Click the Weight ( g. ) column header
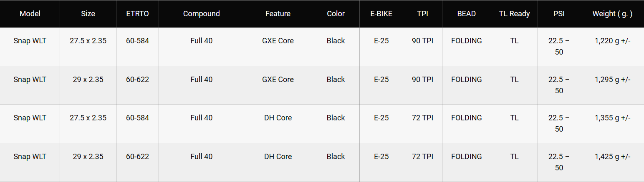Viewport: 644px width, 182px height. point(612,14)
